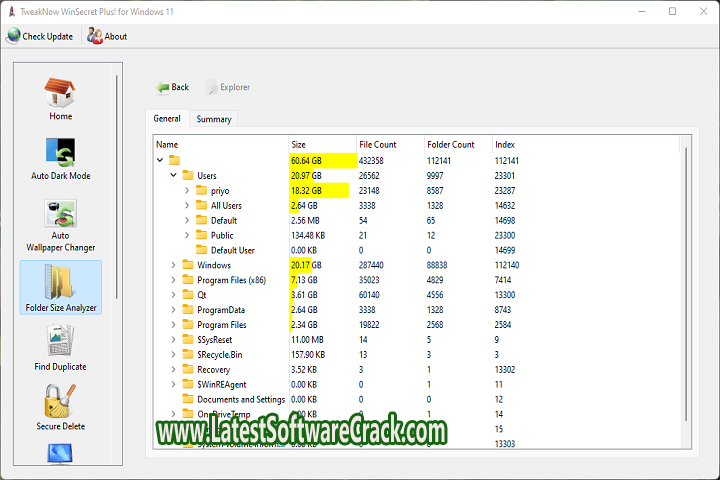Open the Home section icon
This screenshot has width=720, height=480.
pos(60,93)
